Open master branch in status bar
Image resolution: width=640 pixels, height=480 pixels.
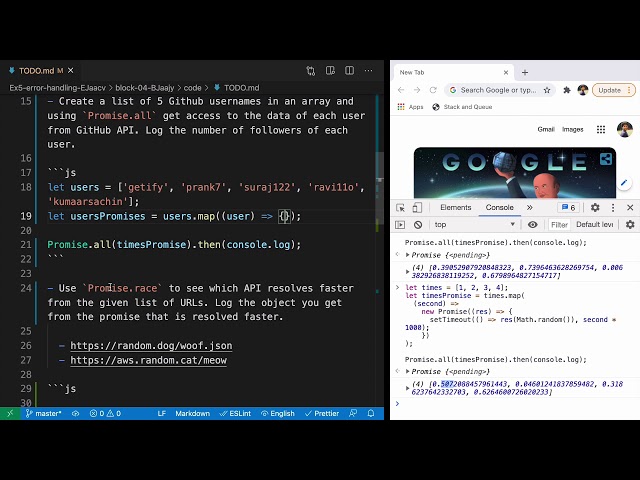click(43, 413)
